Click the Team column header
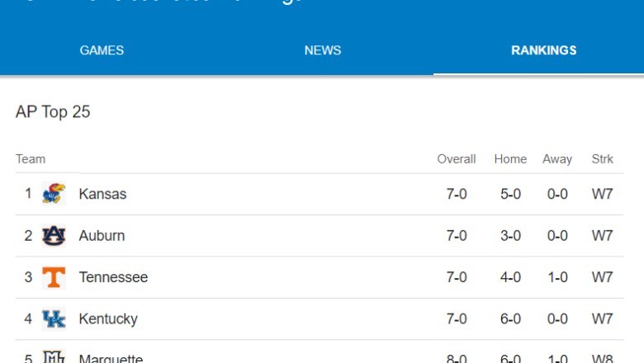Screen dimensions: 644x363 31,159
